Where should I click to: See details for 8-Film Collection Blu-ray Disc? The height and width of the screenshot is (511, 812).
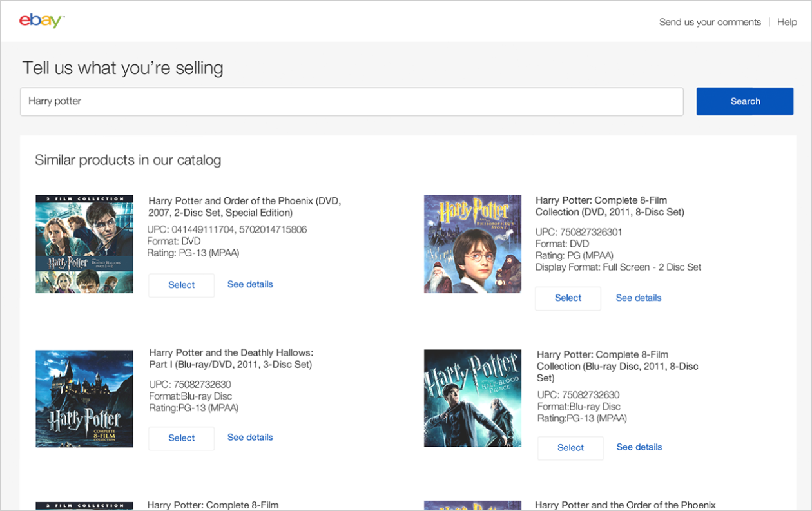[x=639, y=447]
